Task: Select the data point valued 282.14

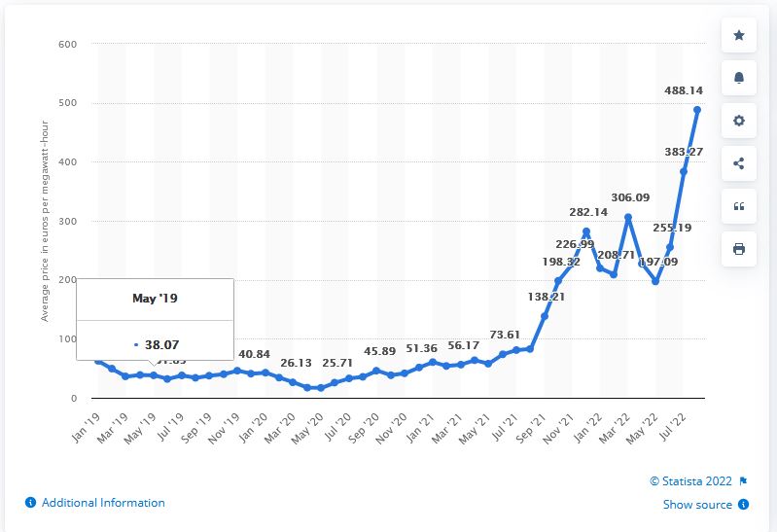Action: coord(586,231)
